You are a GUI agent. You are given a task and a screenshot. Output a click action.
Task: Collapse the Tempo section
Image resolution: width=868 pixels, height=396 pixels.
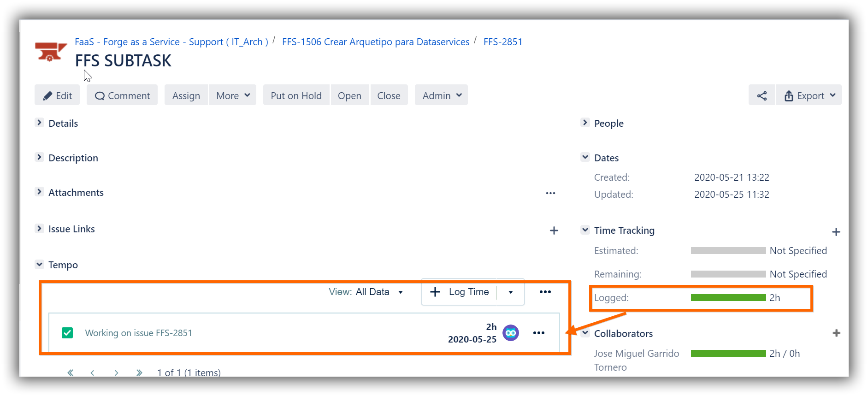(x=40, y=265)
